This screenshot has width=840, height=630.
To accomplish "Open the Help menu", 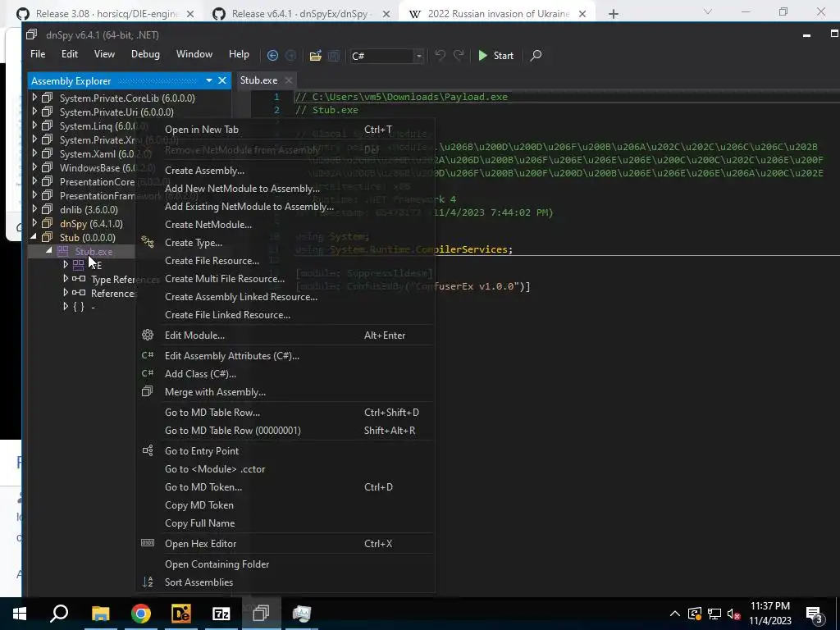I will click(x=239, y=54).
